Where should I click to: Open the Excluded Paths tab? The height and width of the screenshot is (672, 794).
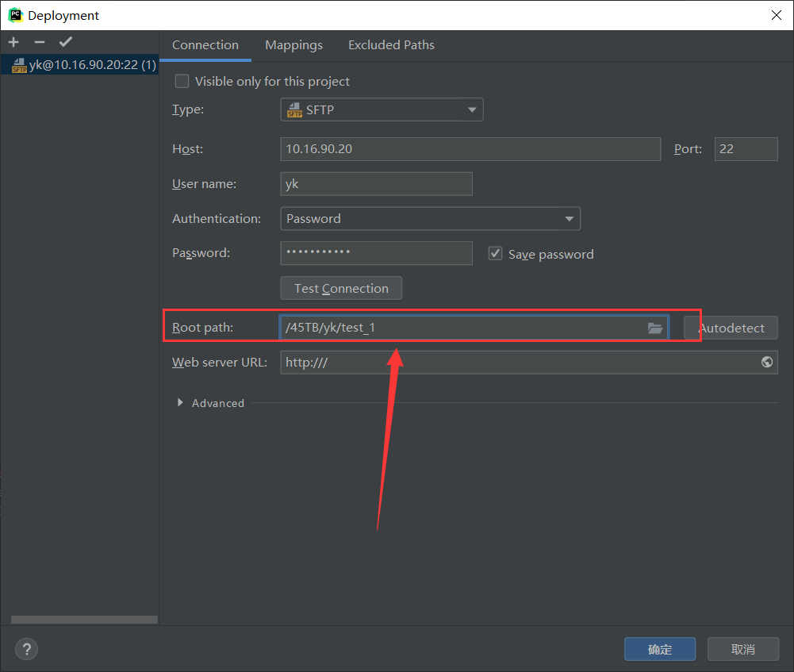(x=390, y=45)
